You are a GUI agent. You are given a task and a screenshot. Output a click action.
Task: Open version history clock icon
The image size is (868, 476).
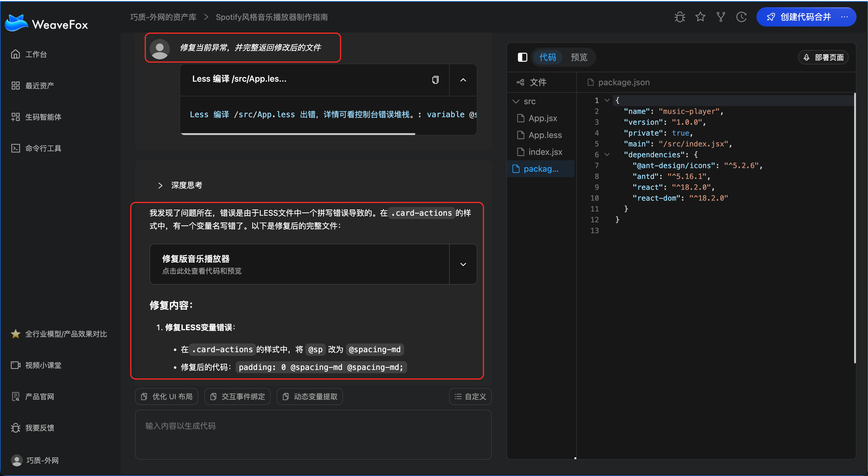741,17
